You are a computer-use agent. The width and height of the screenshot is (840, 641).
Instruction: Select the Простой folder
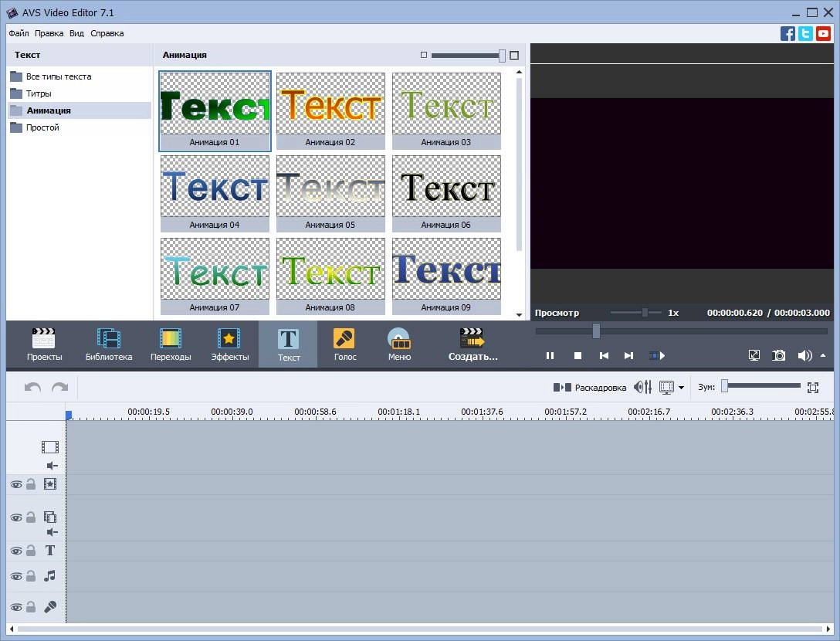[80, 127]
